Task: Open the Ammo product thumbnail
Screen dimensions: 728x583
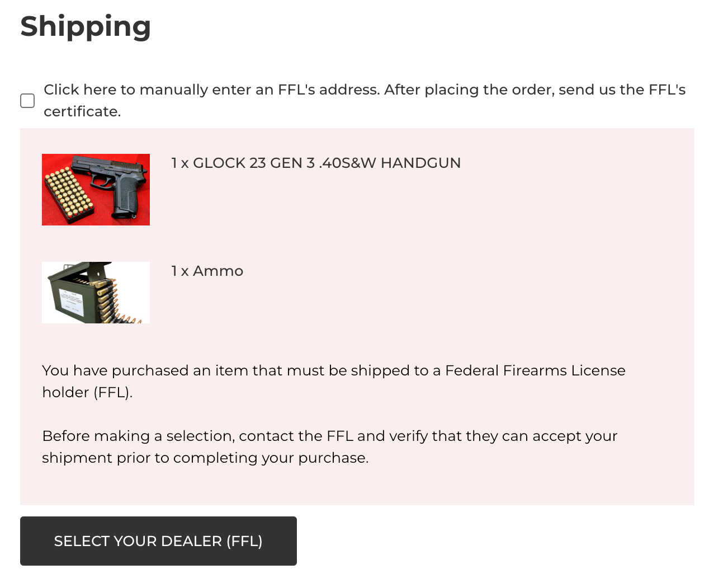Action: (x=96, y=293)
